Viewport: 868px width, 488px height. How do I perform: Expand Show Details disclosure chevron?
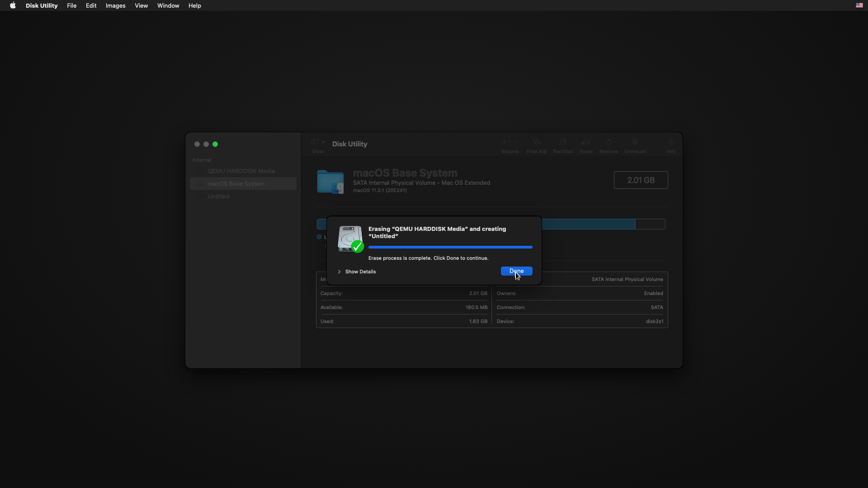click(x=339, y=272)
